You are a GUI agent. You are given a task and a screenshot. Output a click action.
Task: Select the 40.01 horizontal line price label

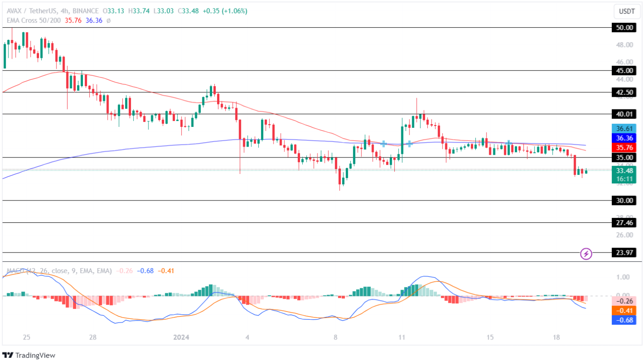click(624, 114)
